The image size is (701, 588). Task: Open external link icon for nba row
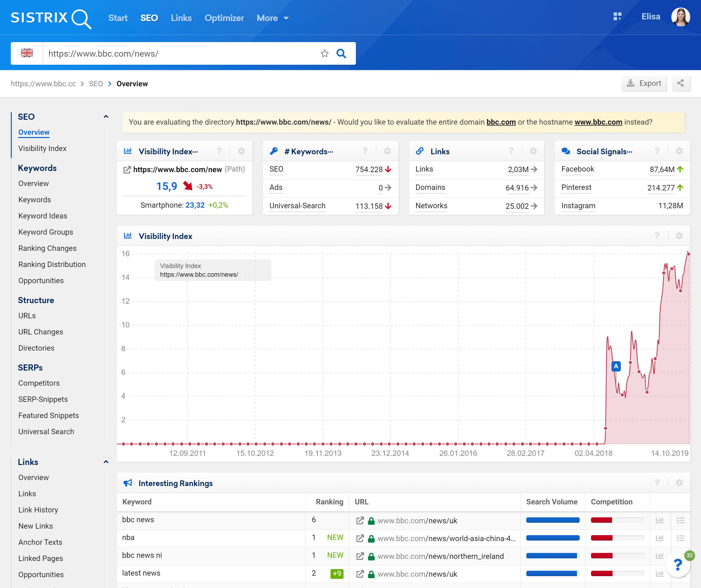pyautogui.click(x=360, y=538)
